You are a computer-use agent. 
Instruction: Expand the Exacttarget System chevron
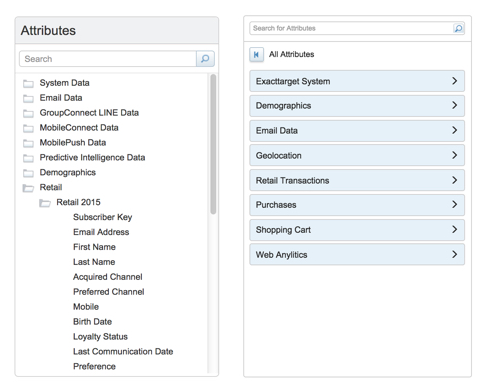click(x=454, y=81)
